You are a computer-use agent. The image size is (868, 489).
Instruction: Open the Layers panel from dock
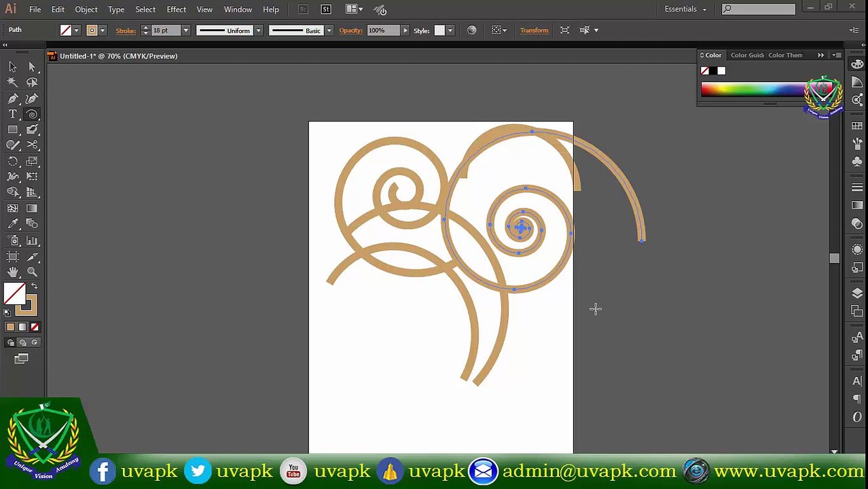857,293
